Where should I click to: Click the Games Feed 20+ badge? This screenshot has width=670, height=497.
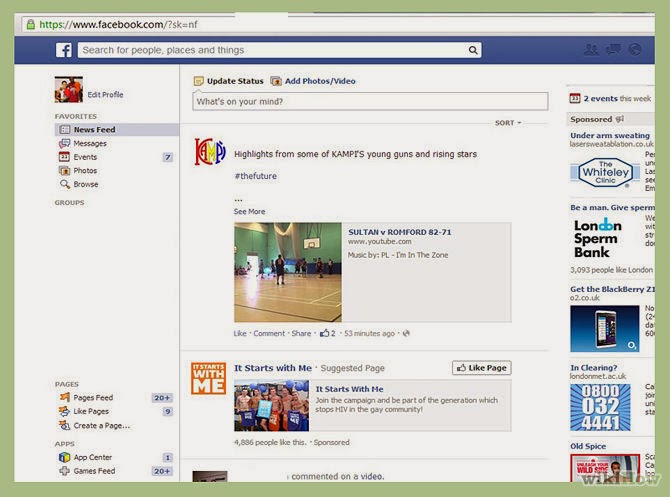coord(162,471)
